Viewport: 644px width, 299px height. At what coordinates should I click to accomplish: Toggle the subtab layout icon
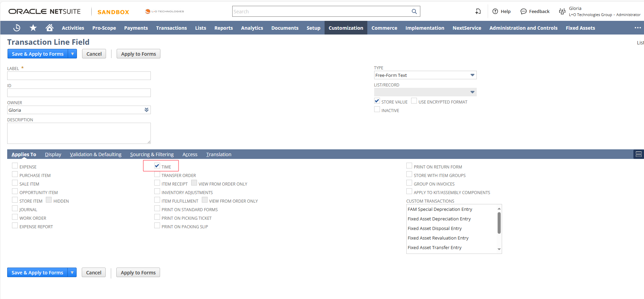point(638,154)
